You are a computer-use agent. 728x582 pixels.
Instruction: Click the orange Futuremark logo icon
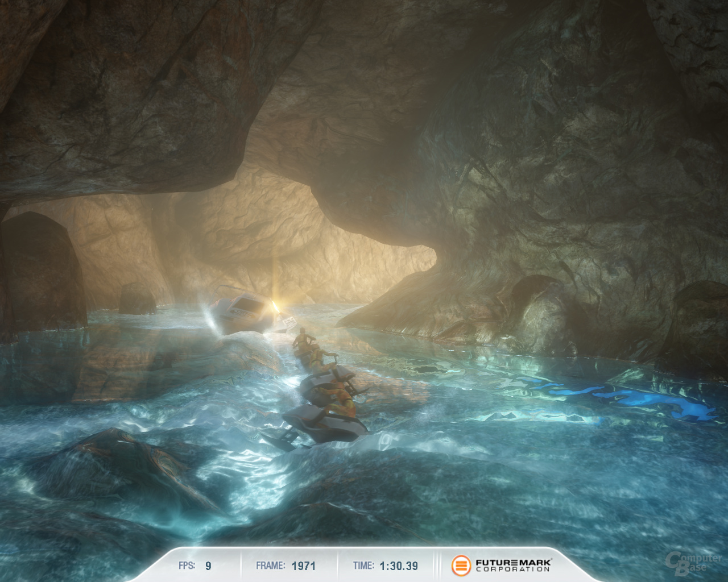pyautogui.click(x=461, y=566)
